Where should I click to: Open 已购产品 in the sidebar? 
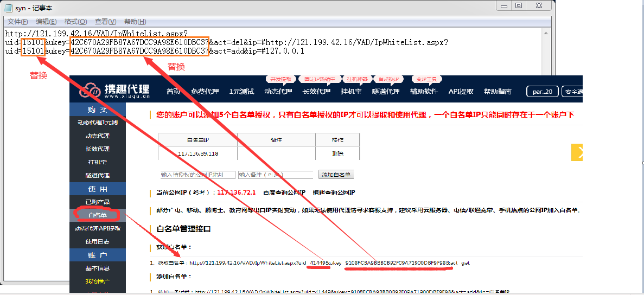pyautogui.click(x=97, y=202)
